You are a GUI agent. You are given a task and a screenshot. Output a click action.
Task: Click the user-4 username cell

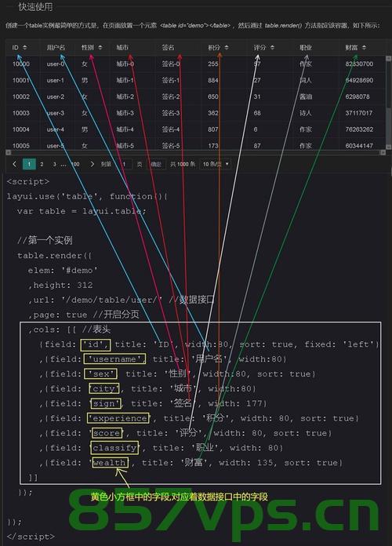pyautogui.click(x=56, y=129)
